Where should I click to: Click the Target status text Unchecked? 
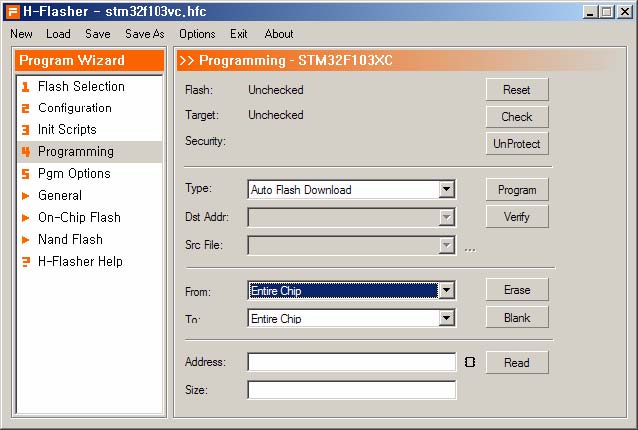[275, 115]
